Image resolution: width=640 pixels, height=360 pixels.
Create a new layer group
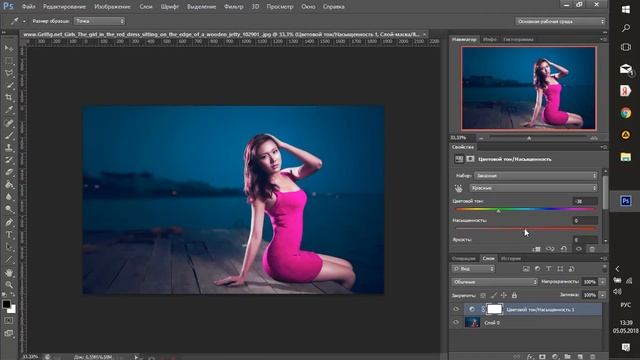pos(567,356)
